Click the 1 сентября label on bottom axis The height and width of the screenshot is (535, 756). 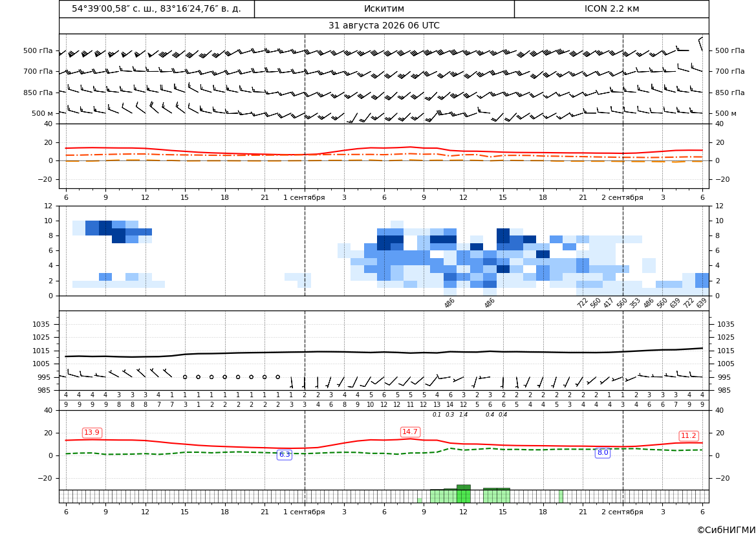click(x=304, y=512)
